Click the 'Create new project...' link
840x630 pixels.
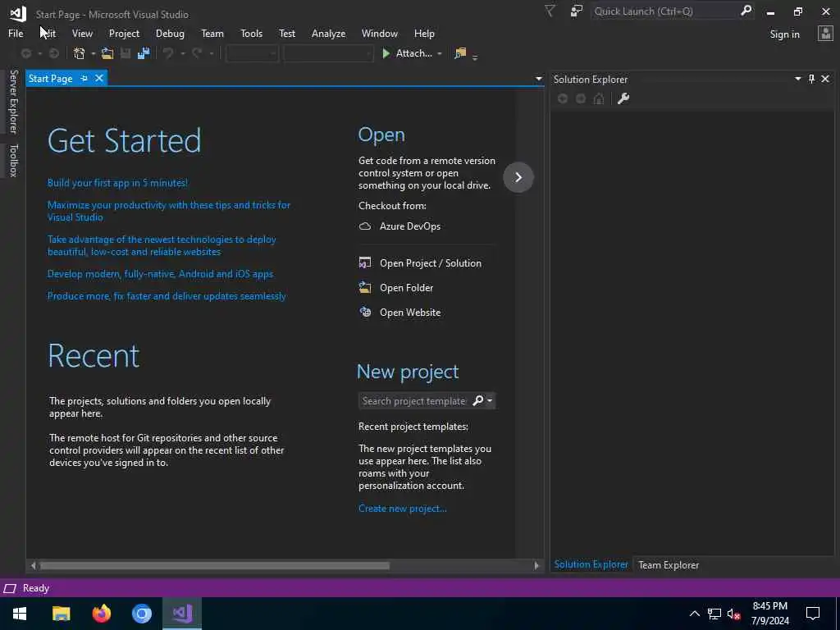(x=402, y=509)
